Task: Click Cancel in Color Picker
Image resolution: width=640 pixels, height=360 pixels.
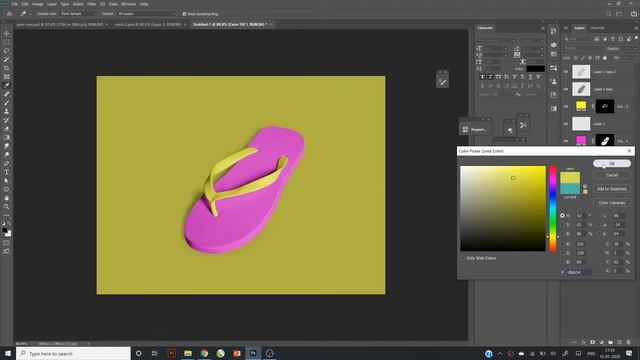Action: 611,175
